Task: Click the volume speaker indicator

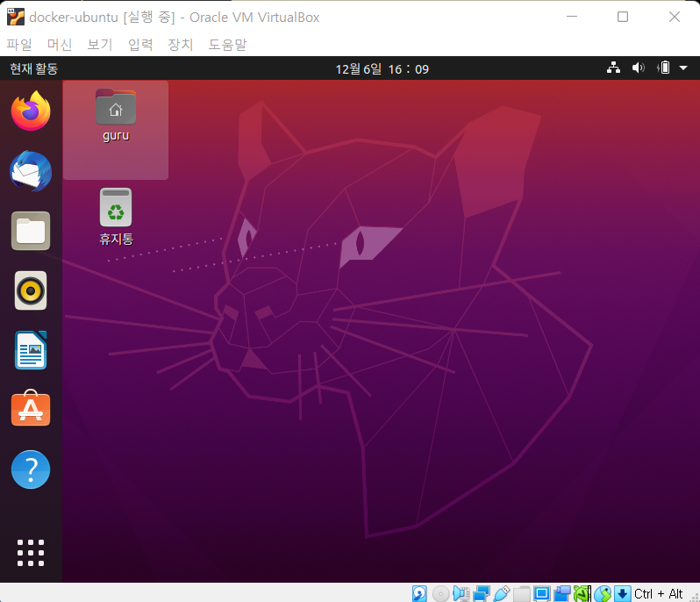Action: tap(639, 68)
